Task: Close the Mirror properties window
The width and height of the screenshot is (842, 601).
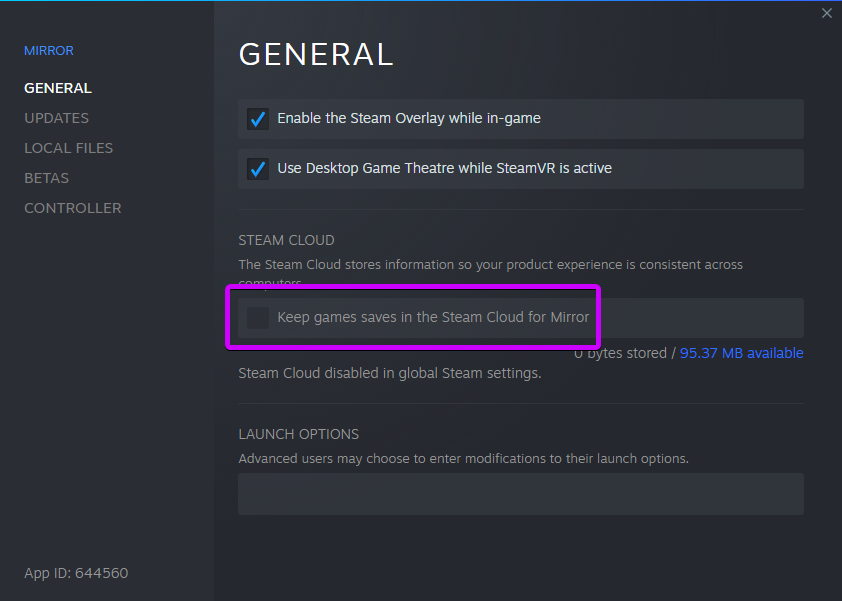Action: pos(826,13)
